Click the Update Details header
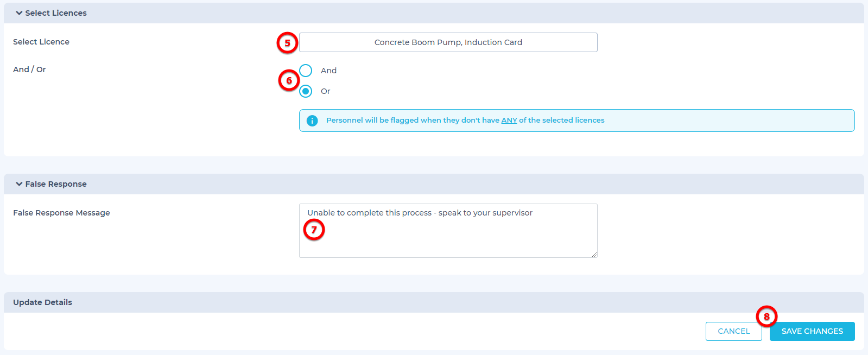 point(42,302)
